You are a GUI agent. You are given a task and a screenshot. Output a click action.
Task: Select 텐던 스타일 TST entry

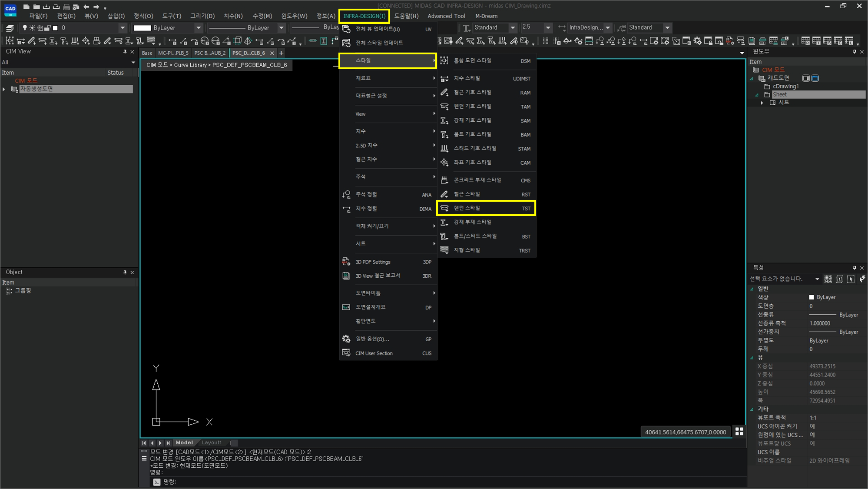[x=487, y=208]
